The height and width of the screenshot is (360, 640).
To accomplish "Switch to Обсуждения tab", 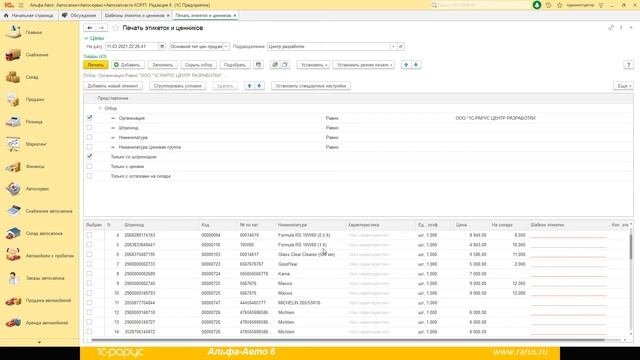I will pos(79,15).
